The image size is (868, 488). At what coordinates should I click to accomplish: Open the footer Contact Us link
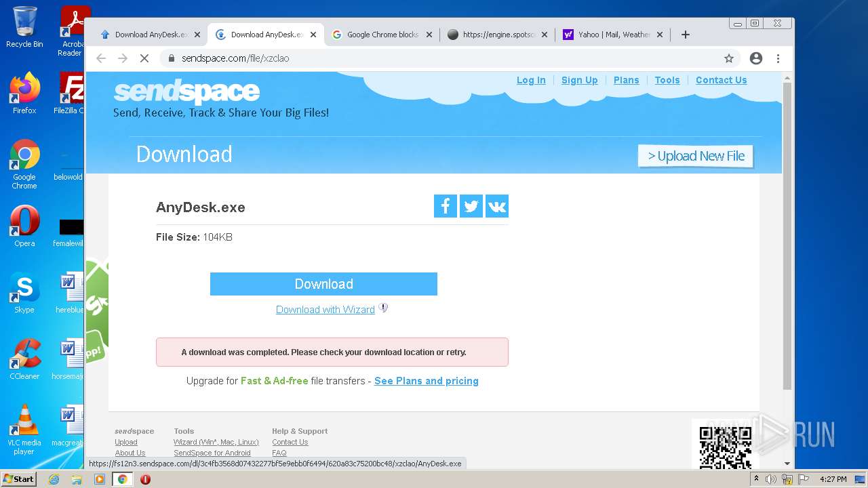point(290,442)
